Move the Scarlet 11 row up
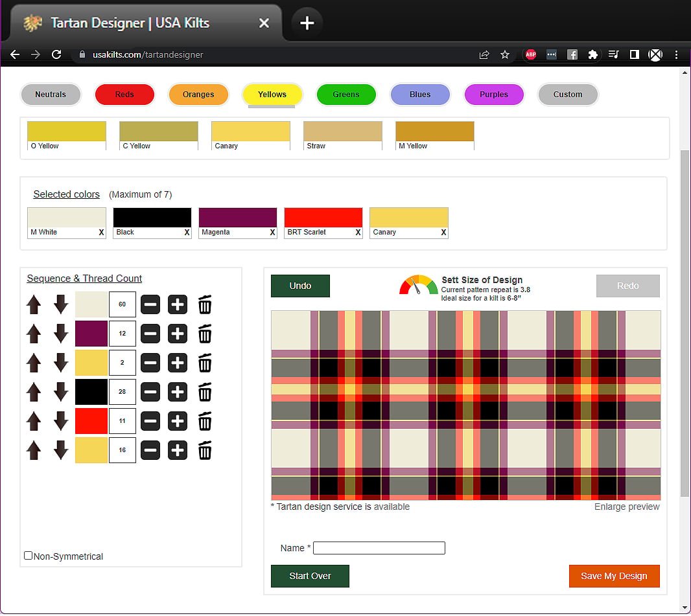This screenshot has width=691, height=616. [x=34, y=422]
